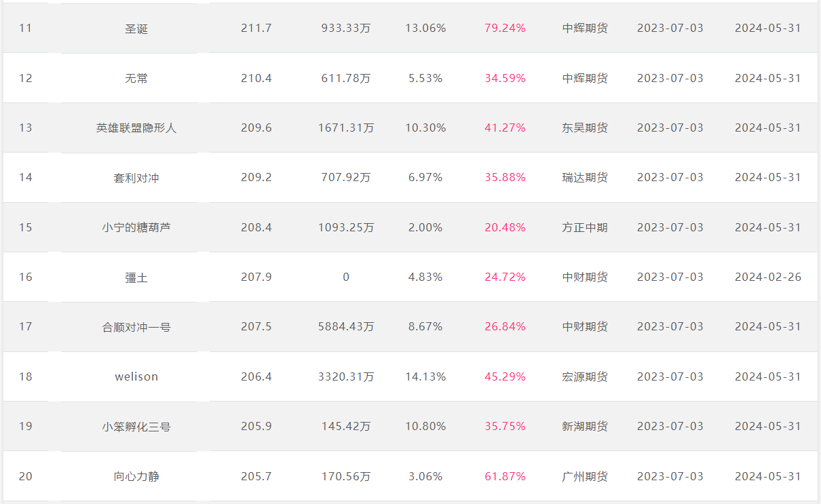Click the 61.87% return figure
The image size is (821, 504).
coord(505,476)
